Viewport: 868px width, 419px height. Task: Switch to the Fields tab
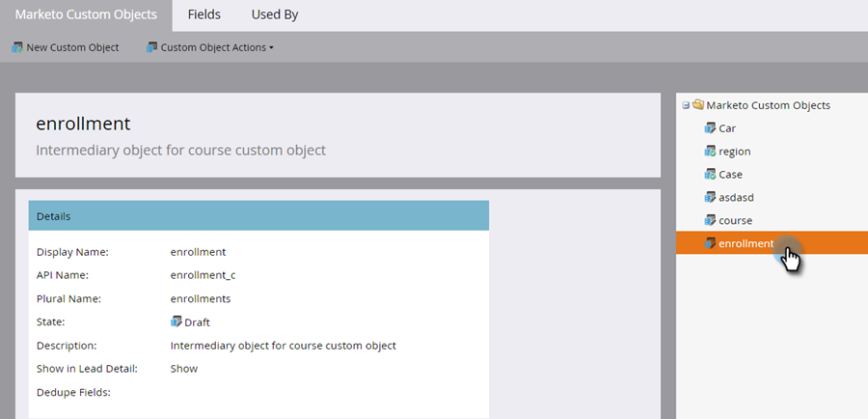[203, 15]
